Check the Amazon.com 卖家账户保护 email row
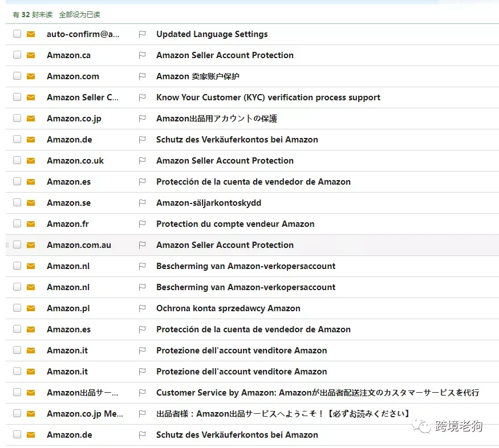 [17, 76]
